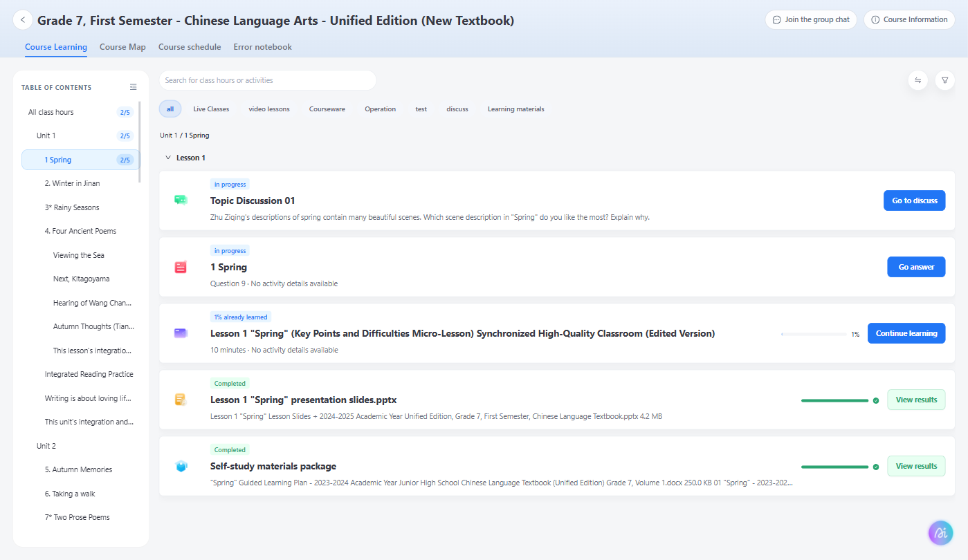The image size is (968, 560).
Task: Click the yellow slides file icon
Action: pos(181,400)
